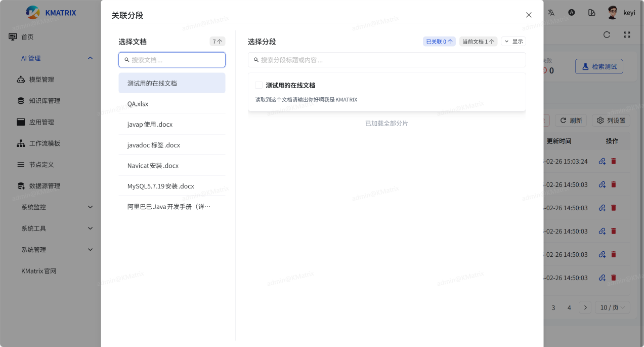Click the theme layout icon beside avatar
Image resolution: width=644 pixels, height=347 pixels.
591,13
